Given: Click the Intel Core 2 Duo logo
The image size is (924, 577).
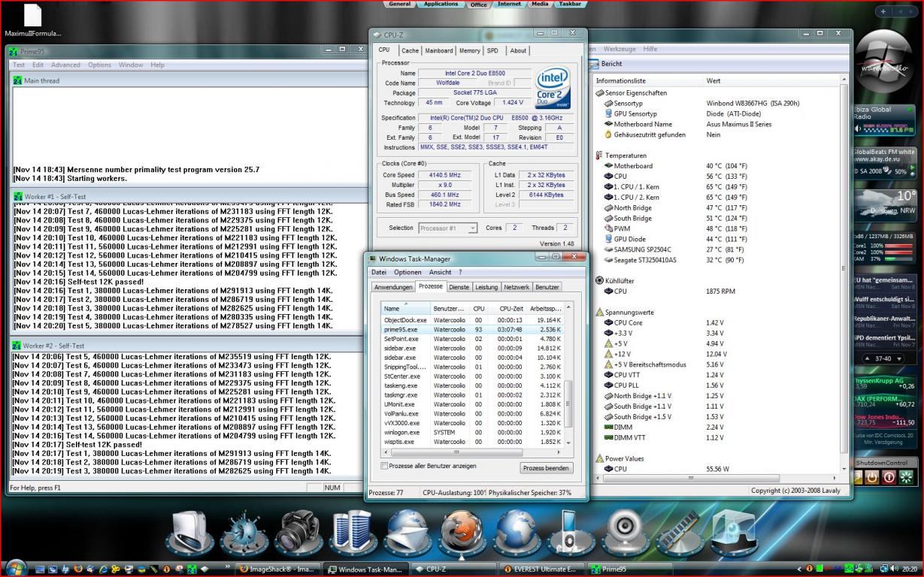Looking at the screenshot, I should [554, 87].
